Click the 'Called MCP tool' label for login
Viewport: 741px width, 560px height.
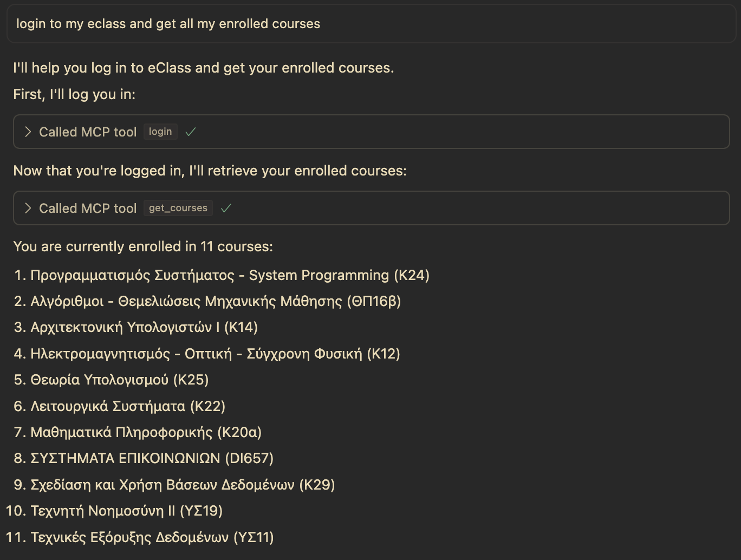coord(88,132)
